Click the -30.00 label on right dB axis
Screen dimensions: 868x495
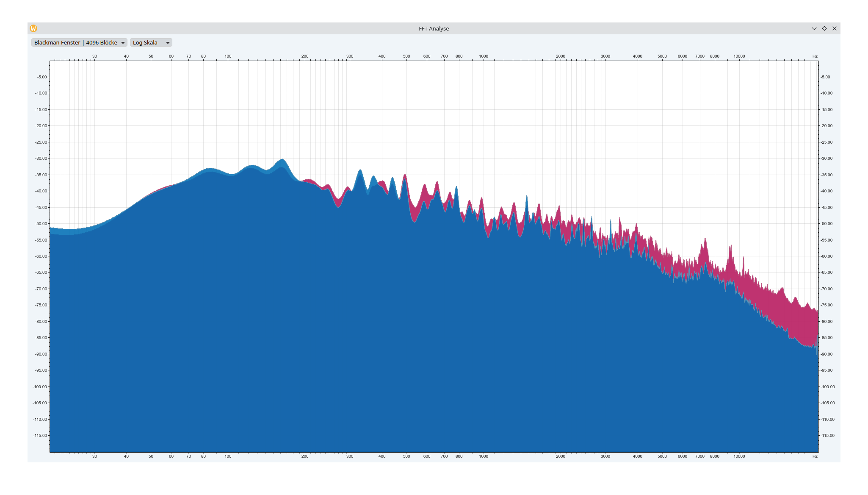coord(826,159)
